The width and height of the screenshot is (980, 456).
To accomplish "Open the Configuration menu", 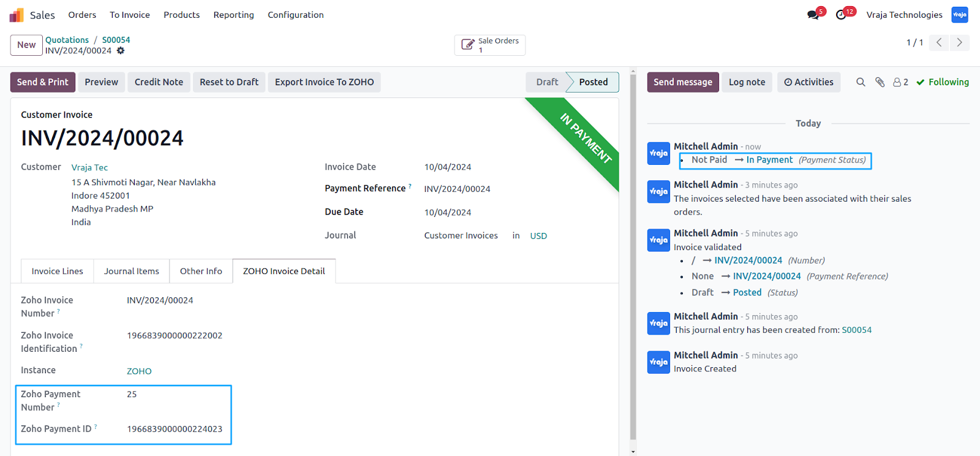I will click(295, 15).
